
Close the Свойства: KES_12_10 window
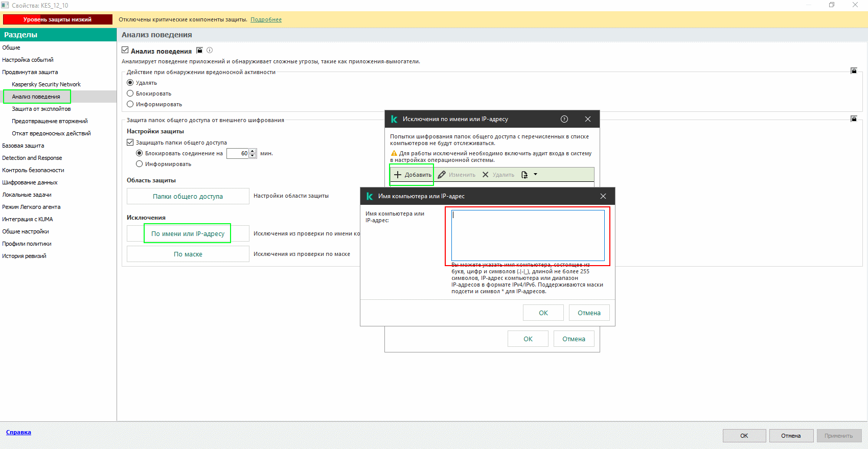click(855, 5)
